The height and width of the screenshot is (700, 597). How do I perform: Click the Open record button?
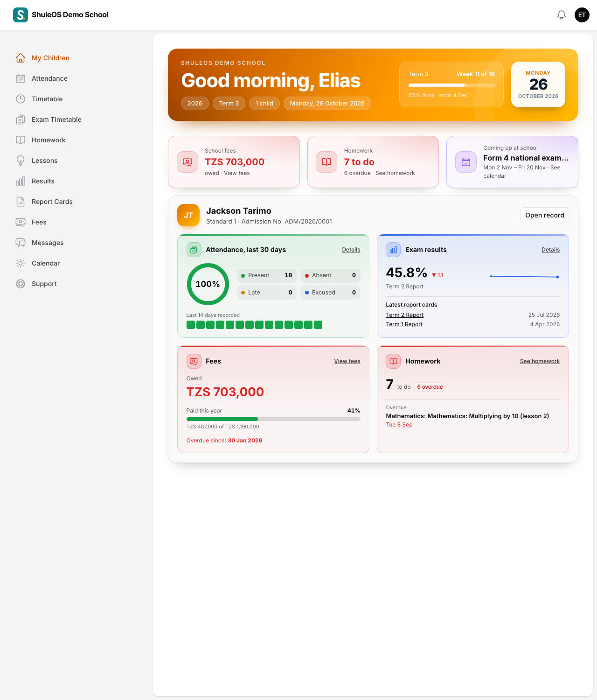point(545,215)
